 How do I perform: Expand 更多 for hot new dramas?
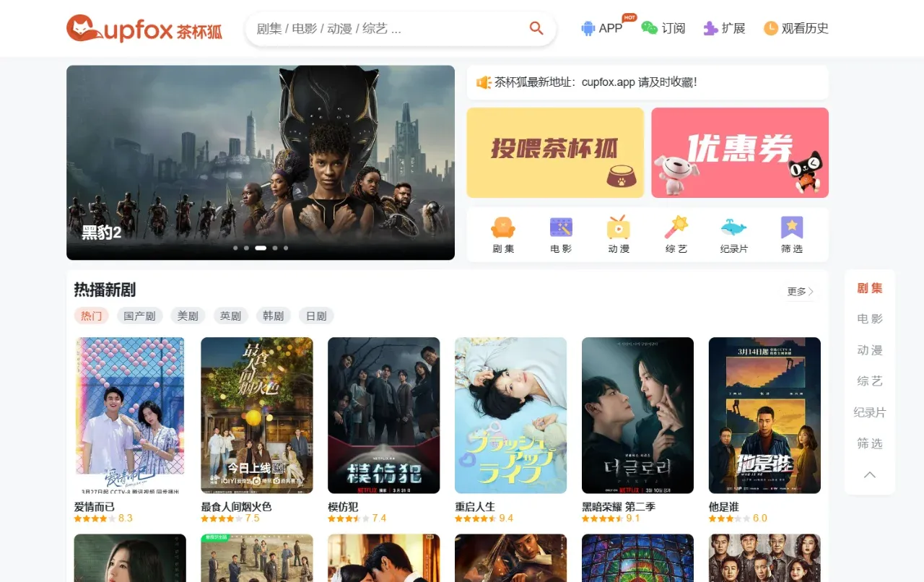801,292
